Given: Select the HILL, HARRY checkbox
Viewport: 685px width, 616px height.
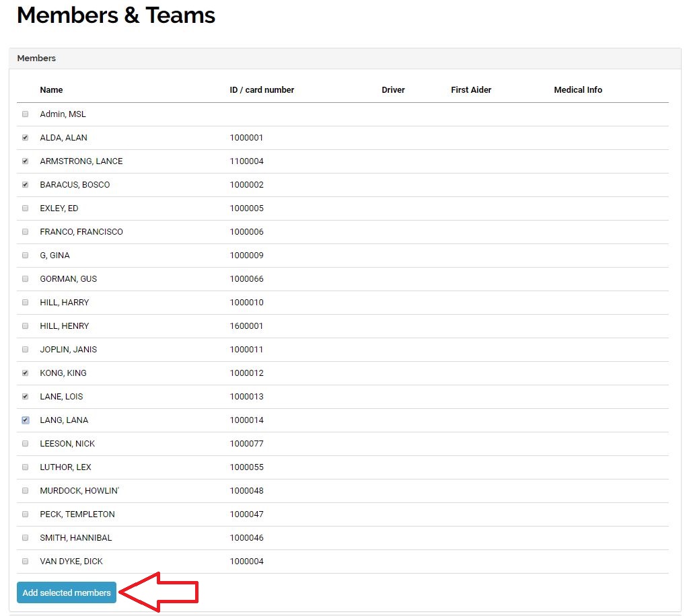Looking at the screenshot, I should click(26, 303).
